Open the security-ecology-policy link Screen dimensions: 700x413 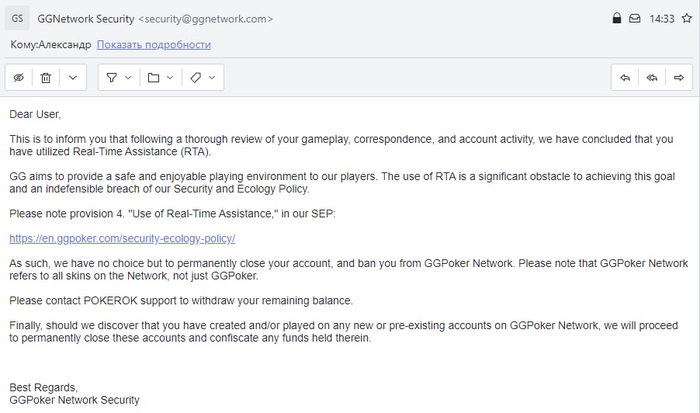coord(122,238)
